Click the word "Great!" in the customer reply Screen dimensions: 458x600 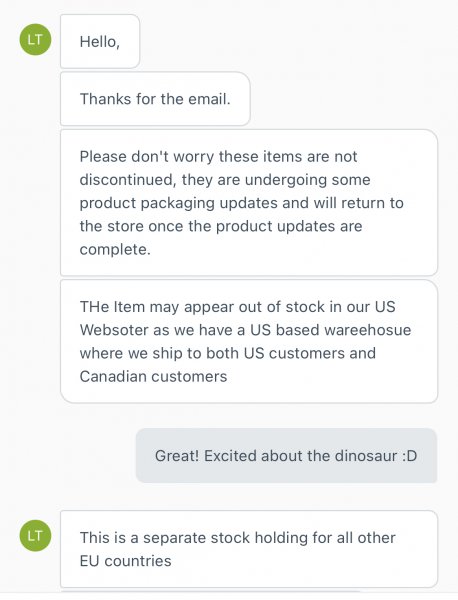(177, 456)
